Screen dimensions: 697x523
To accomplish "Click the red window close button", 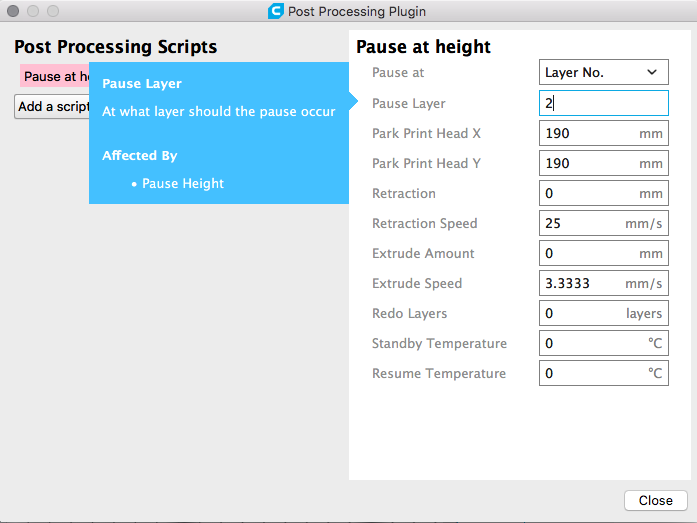I will point(13,11).
